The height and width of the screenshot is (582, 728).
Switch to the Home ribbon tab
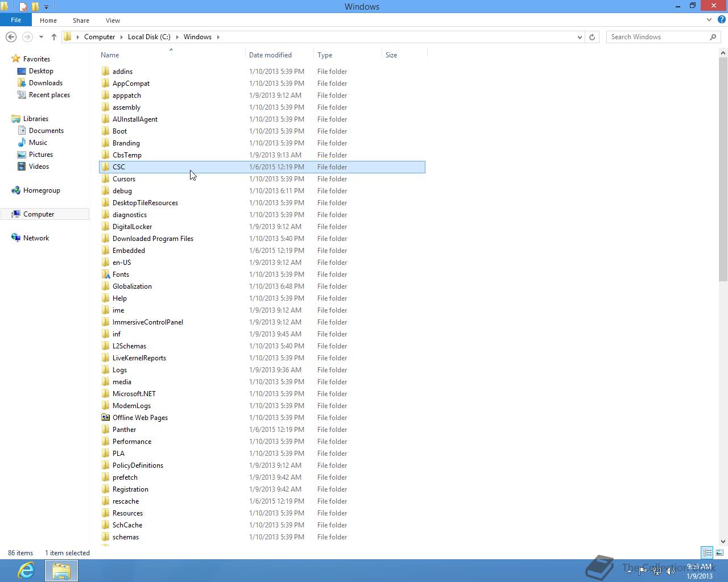(48, 20)
